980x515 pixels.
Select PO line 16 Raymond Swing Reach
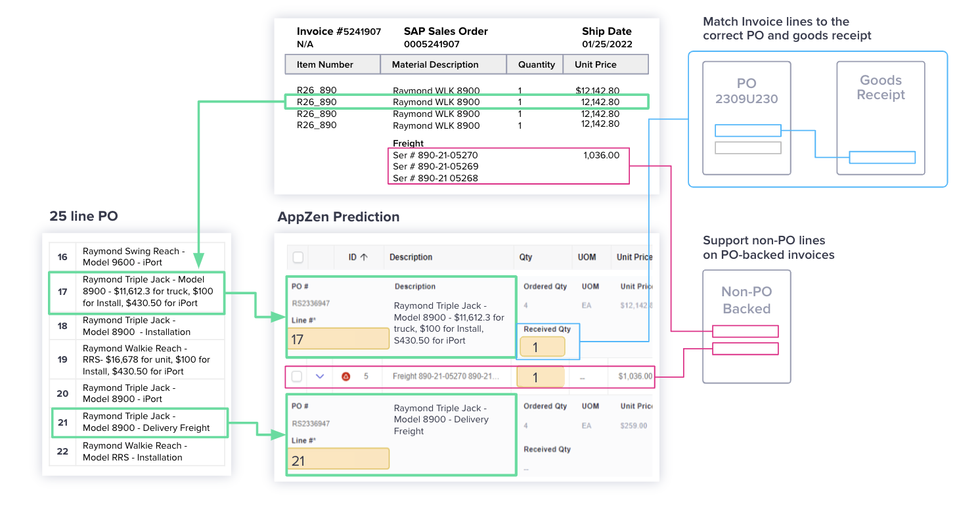(137, 256)
